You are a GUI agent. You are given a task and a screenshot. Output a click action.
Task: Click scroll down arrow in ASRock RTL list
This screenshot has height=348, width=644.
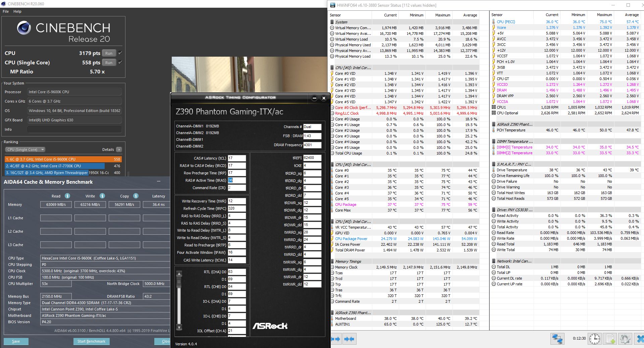pyautogui.click(x=179, y=328)
